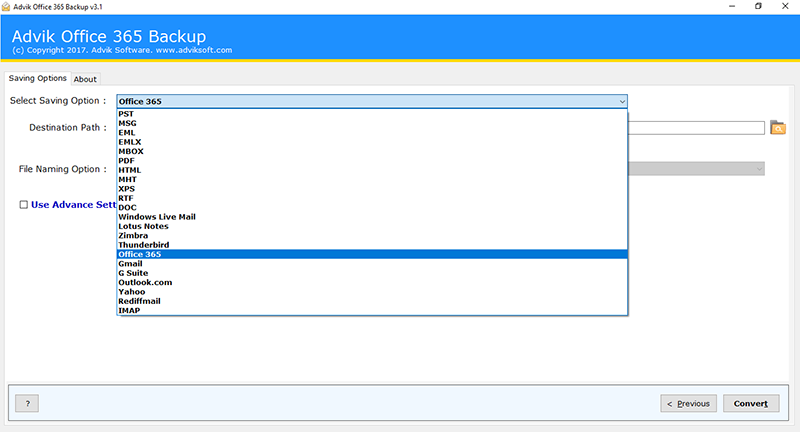800x432 pixels.
Task: Select Thunderbird in the list
Action: [372, 245]
